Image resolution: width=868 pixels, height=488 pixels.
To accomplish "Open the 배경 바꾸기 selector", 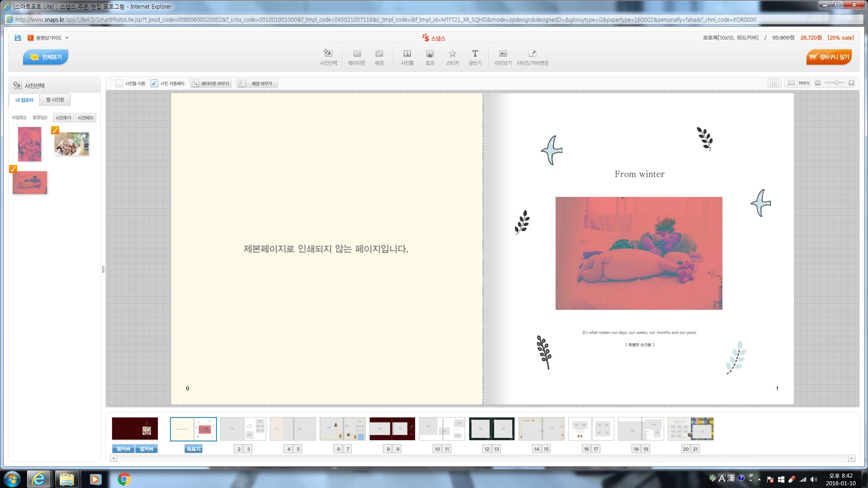I will [x=257, y=84].
